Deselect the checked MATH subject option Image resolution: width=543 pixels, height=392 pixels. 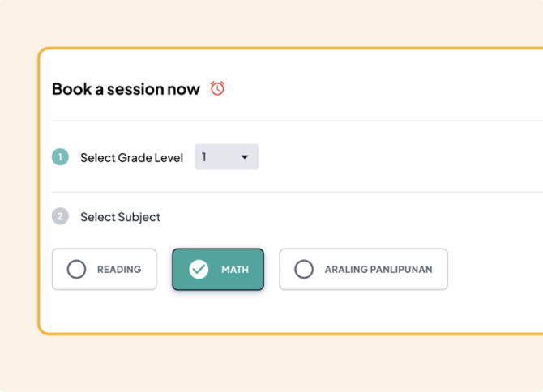(217, 270)
